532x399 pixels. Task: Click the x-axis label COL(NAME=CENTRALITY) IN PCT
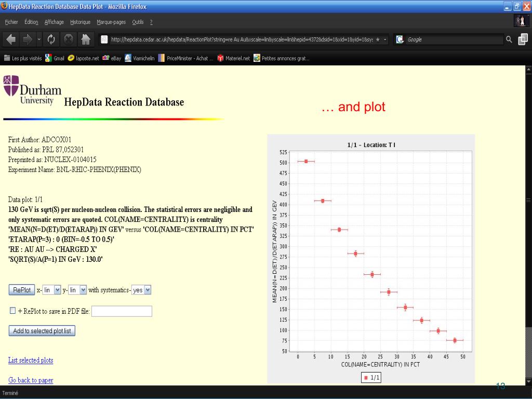click(380, 365)
